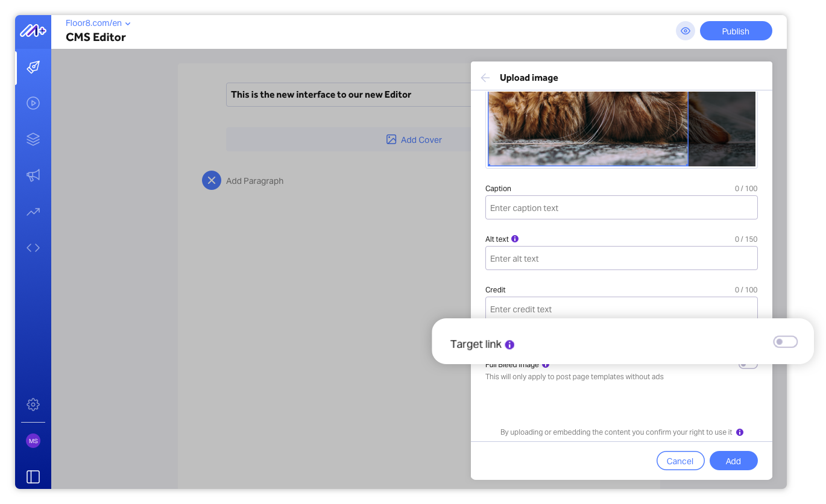This screenshot has width=826, height=504.
Task: Open the editor rocket icon in sidebar
Action: (33, 67)
